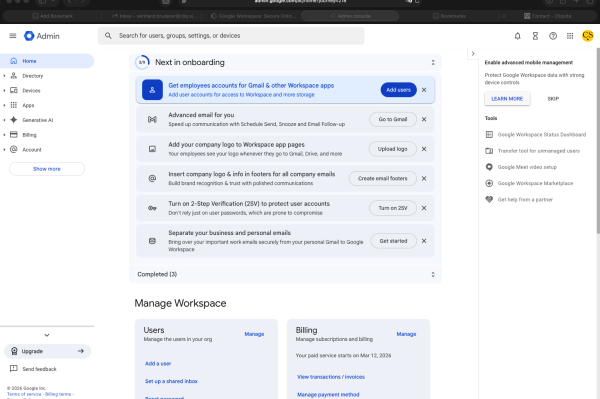Click the Transfer tool icon
This screenshot has height=399, width=600.
click(489, 151)
